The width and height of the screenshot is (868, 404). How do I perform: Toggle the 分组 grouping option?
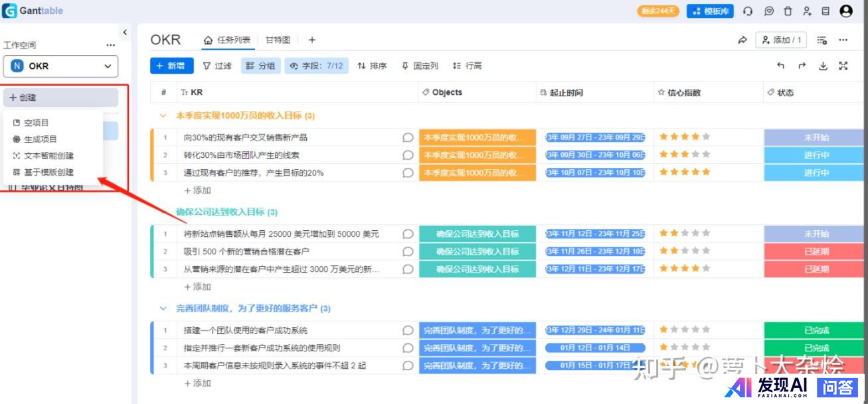point(260,66)
